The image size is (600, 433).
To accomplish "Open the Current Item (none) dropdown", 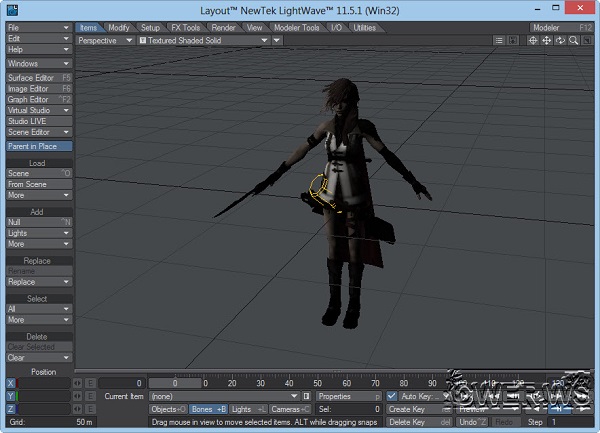I will click(224, 396).
